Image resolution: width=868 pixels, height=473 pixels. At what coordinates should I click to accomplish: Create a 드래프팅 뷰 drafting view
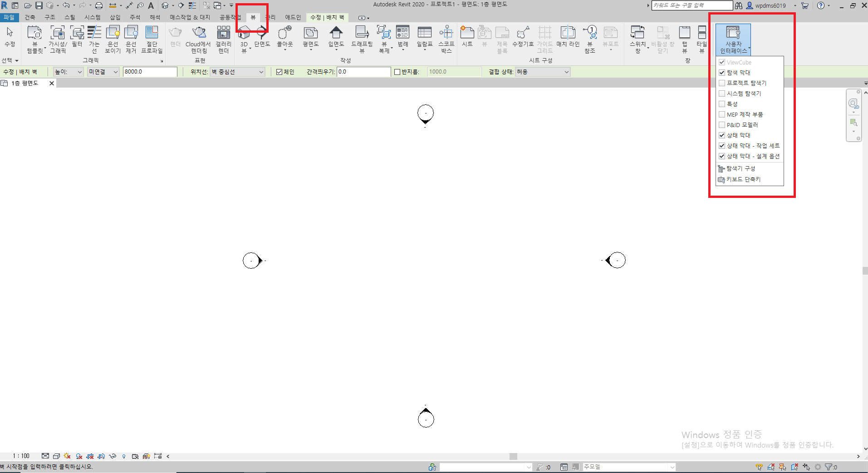click(362, 40)
